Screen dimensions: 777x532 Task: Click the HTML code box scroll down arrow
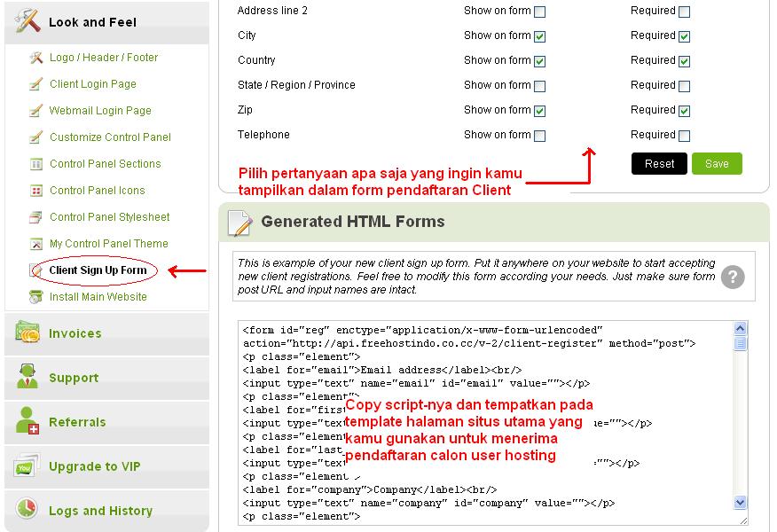(740, 502)
